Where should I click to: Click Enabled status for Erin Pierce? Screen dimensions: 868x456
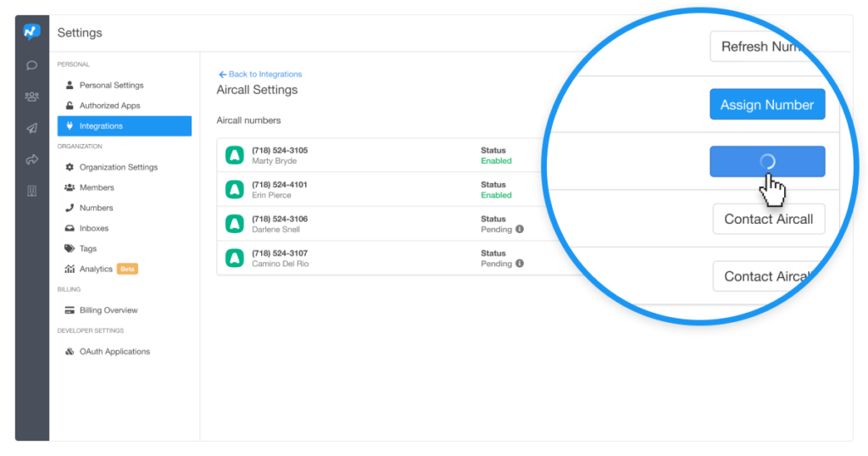pyautogui.click(x=496, y=195)
